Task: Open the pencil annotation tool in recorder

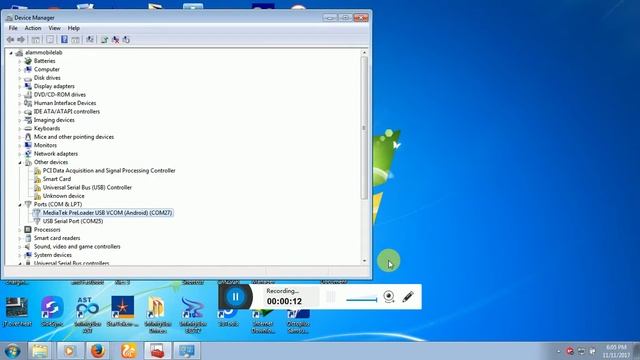Action: 408,296
